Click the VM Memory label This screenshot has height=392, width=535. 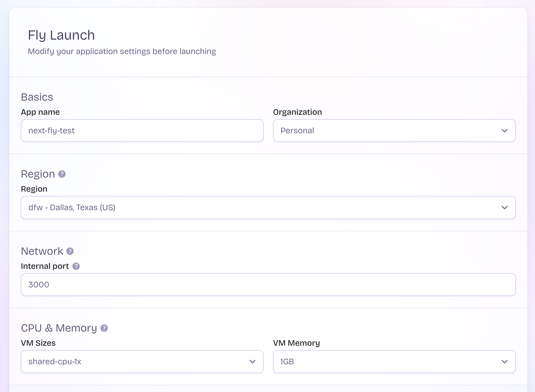click(x=296, y=343)
